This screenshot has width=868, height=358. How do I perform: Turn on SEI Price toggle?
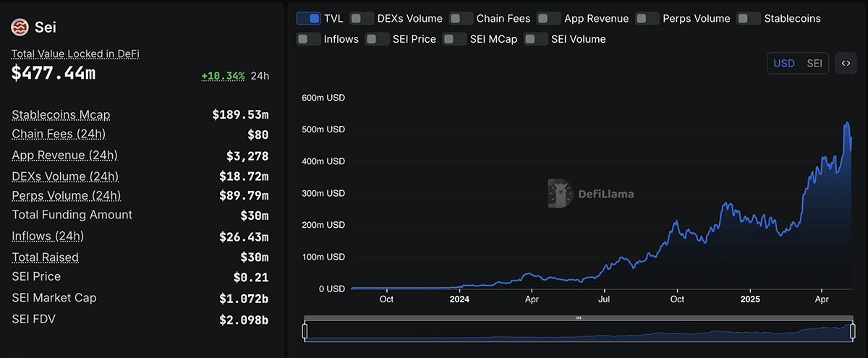[x=377, y=39]
